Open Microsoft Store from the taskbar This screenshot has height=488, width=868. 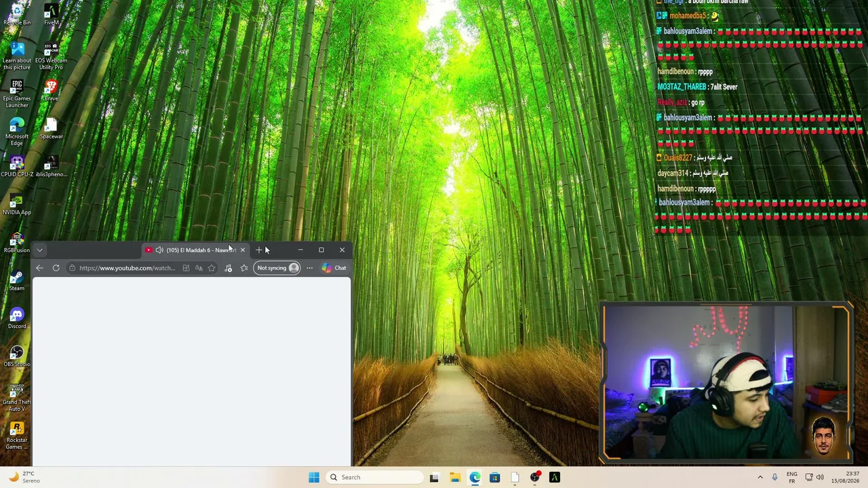[x=494, y=477]
